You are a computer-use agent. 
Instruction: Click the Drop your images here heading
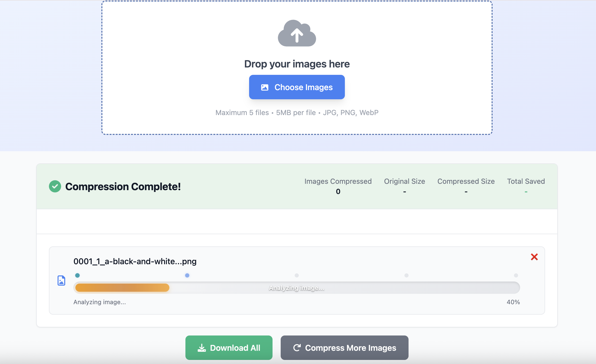297,64
